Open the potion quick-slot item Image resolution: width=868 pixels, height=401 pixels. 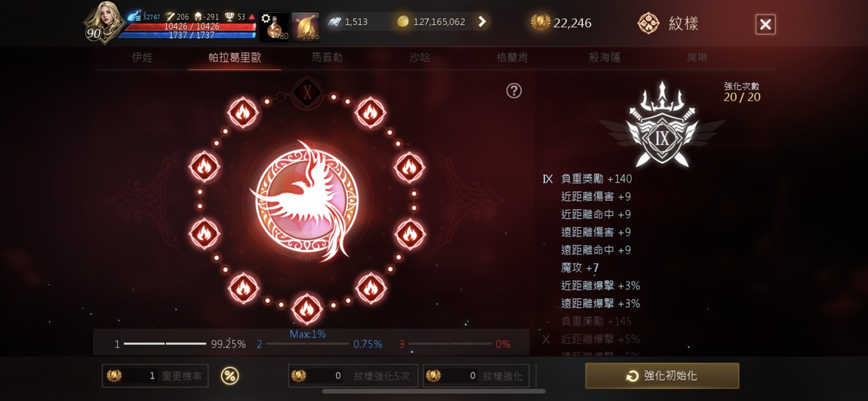click(x=275, y=26)
